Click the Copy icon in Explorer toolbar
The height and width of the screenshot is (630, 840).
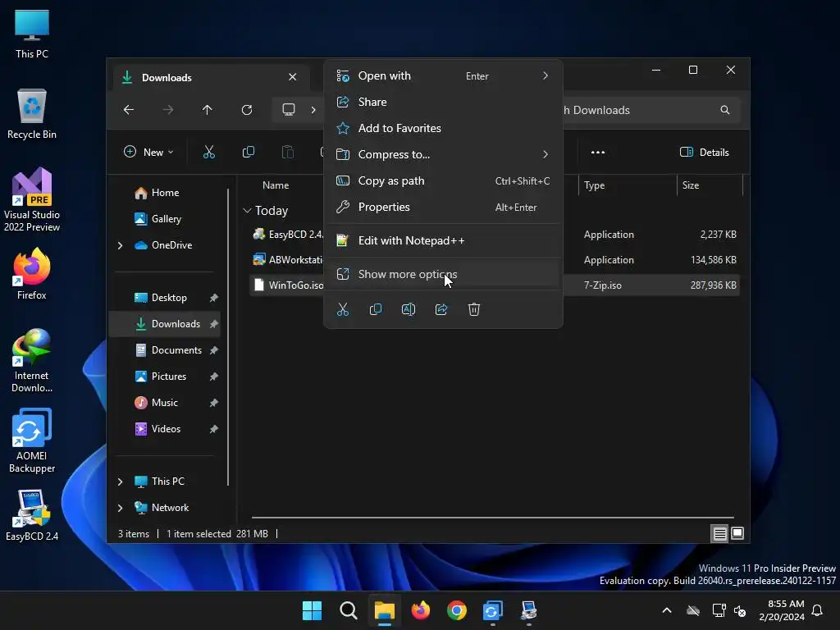coord(249,152)
